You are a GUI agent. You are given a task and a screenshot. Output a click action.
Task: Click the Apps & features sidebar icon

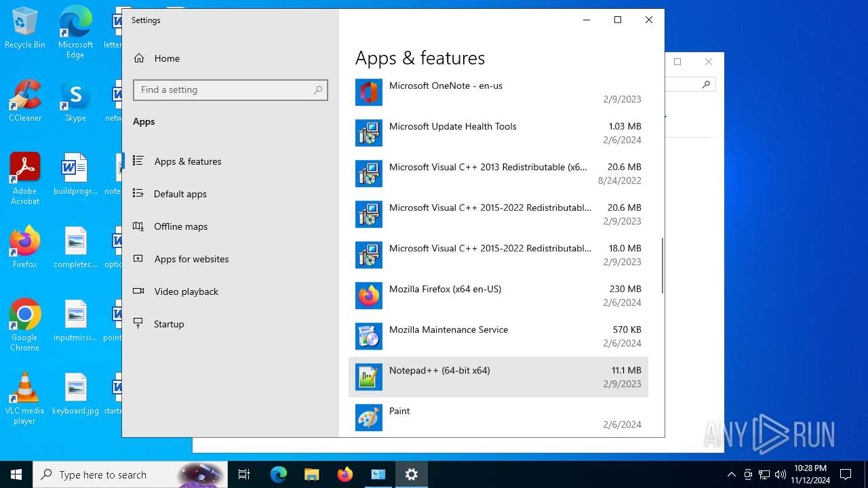[138, 161]
